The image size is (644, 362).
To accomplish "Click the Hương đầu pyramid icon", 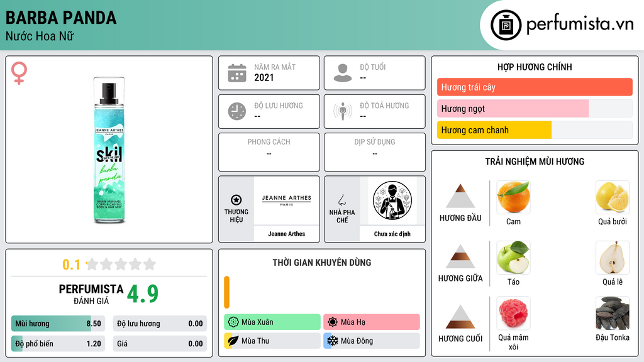I will pyautogui.click(x=460, y=196).
